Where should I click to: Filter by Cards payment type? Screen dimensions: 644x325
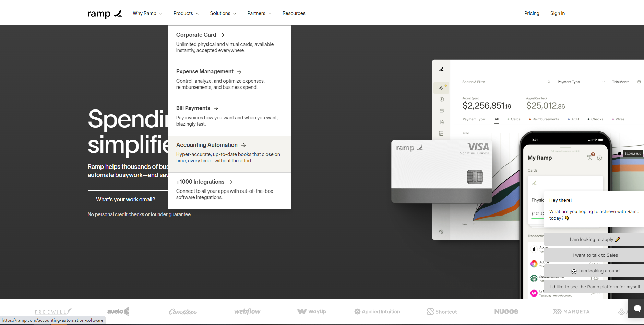514,119
